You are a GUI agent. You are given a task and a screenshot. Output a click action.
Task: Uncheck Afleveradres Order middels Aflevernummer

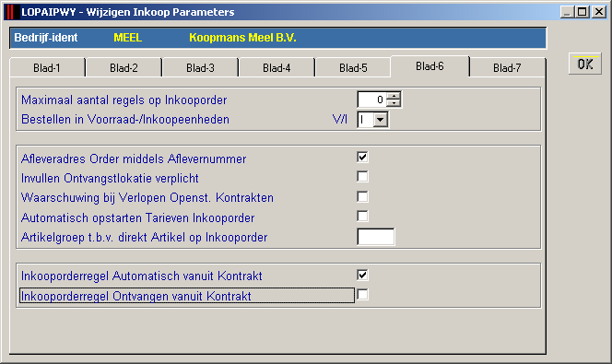[362, 158]
